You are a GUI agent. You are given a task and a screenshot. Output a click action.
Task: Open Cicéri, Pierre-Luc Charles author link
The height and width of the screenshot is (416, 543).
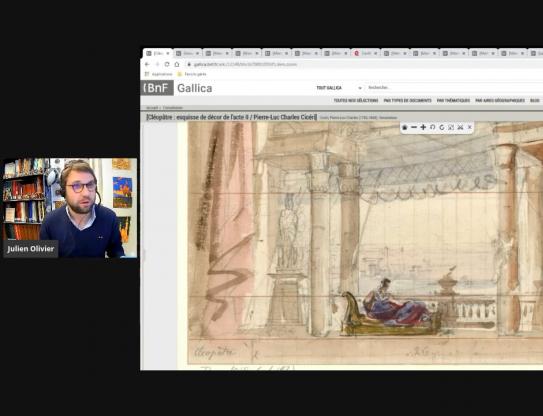[x=358, y=118]
